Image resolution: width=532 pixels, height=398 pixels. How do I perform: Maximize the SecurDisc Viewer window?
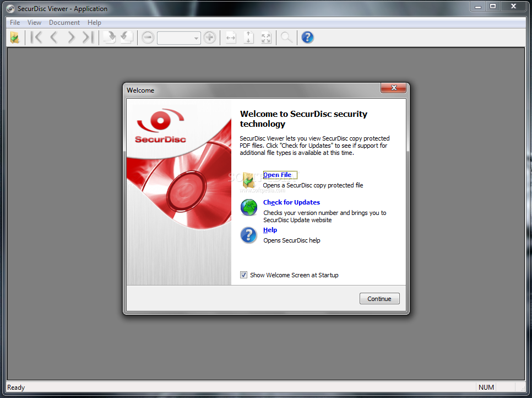(x=493, y=6)
